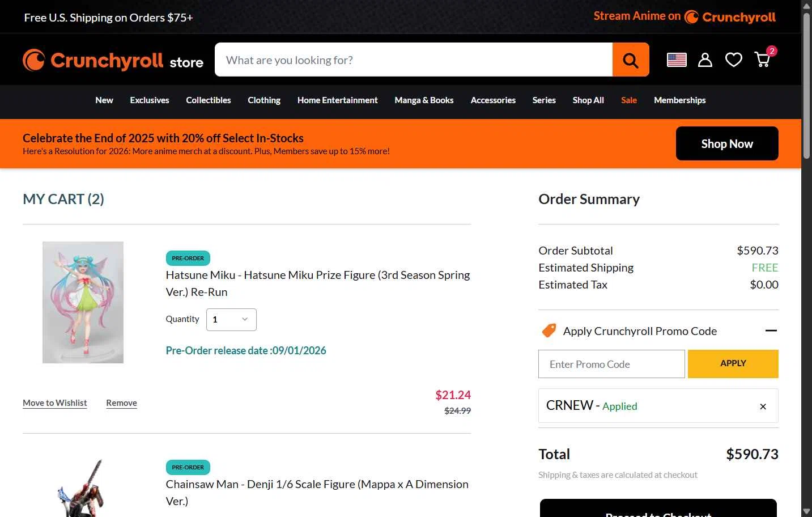
Task: Remove the Hatsune Miku figure from cart
Action: click(121, 403)
